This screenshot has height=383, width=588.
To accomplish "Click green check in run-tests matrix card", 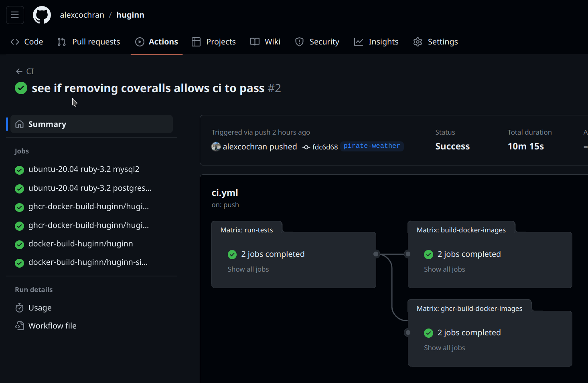I will pos(232,254).
